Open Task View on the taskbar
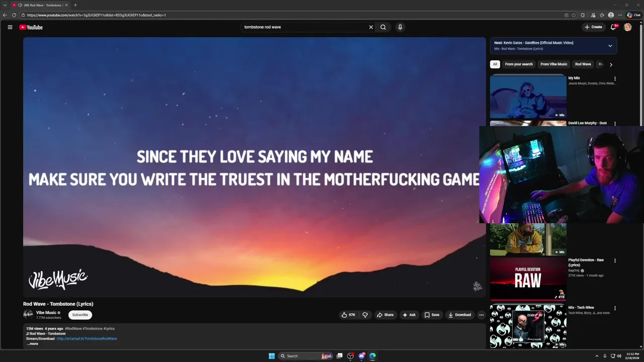 point(340,356)
